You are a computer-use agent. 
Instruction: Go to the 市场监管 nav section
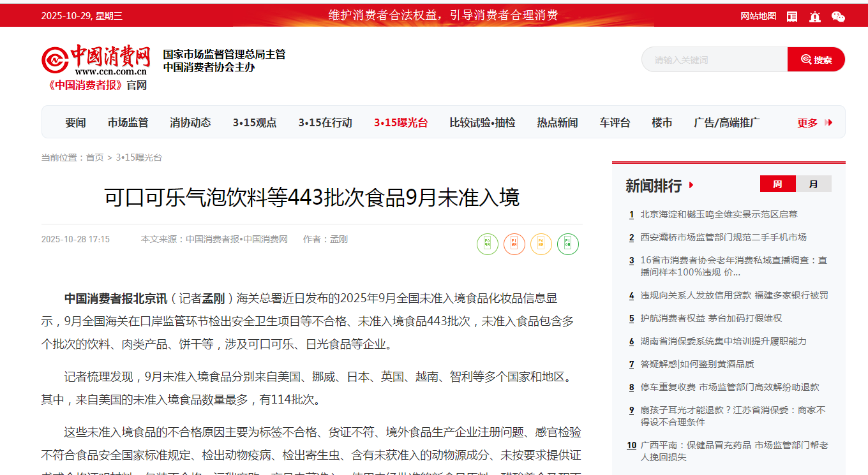[x=128, y=122]
